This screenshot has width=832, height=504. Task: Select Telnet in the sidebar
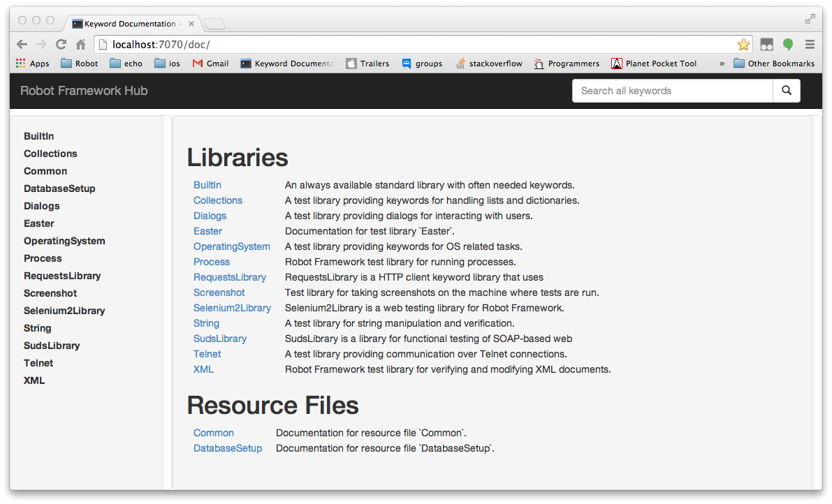tap(38, 364)
